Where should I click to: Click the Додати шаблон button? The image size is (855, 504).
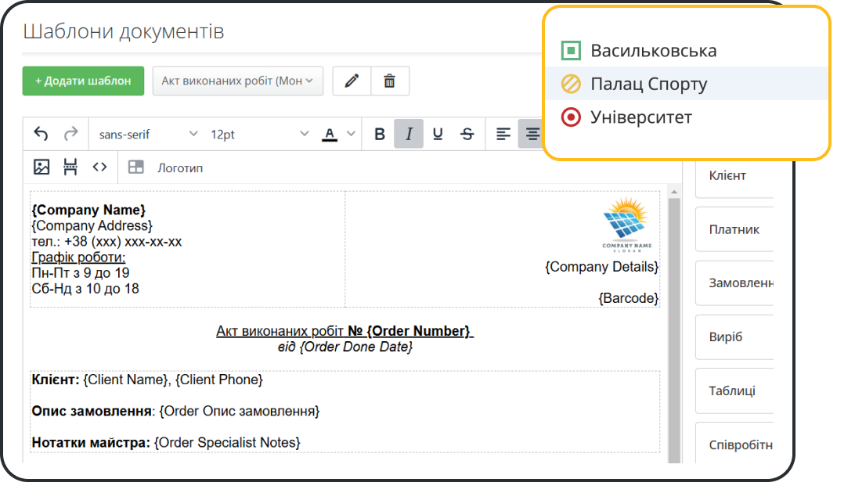tap(83, 81)
